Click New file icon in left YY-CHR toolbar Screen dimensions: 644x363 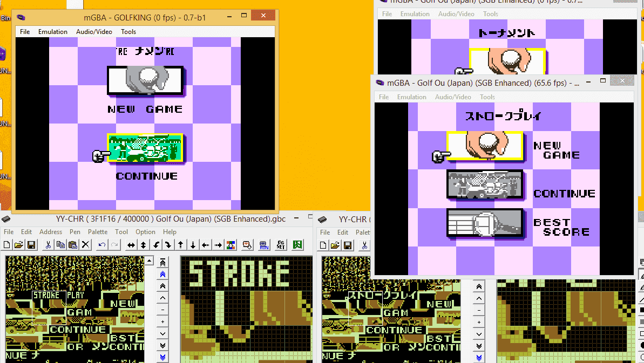[6, 245]
